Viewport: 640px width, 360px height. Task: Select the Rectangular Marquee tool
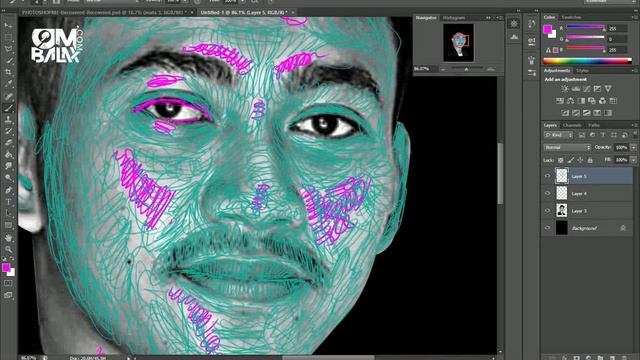[8, 37]
